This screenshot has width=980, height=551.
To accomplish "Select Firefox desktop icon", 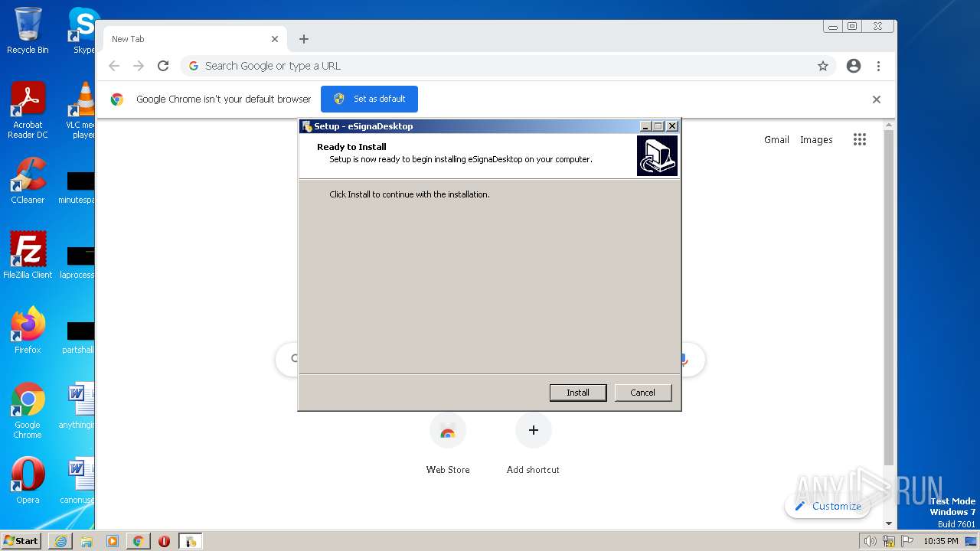I will tap(28, 331).
